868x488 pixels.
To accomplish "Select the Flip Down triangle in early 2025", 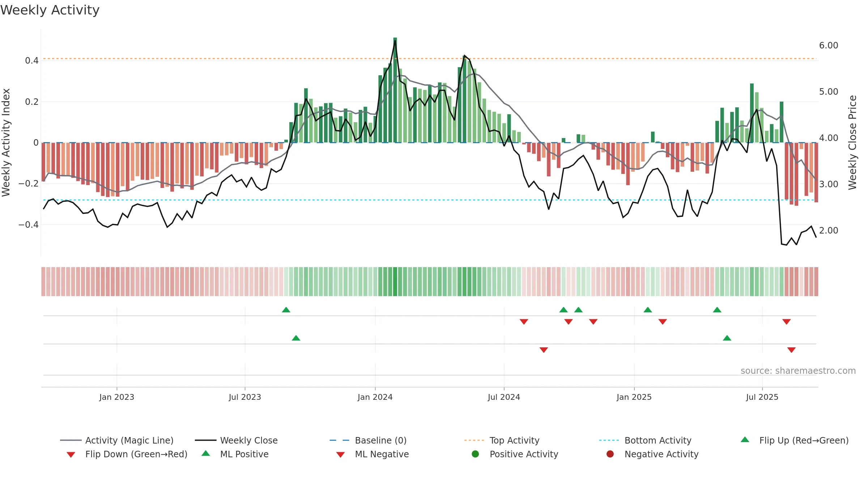I will 663,322.
